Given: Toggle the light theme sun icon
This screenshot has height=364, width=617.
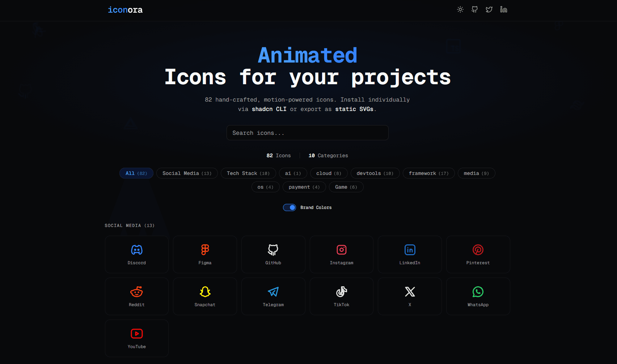Looking at the screenshot, I should [460, 10].
